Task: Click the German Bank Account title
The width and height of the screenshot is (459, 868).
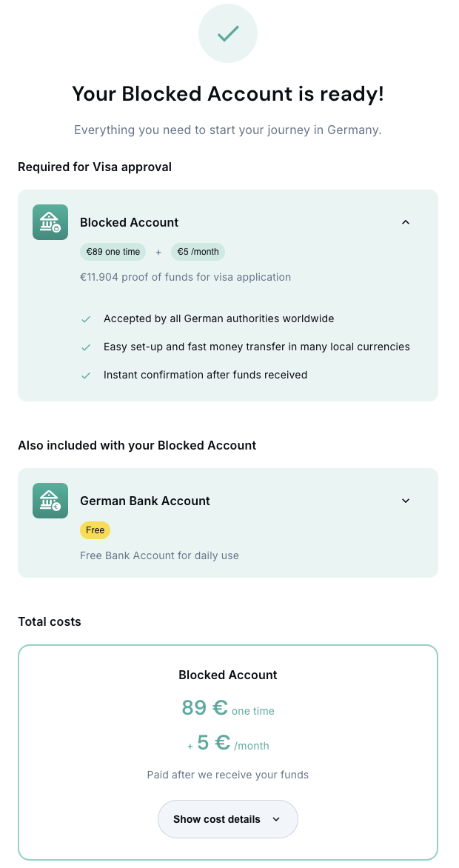Action: tap(145, 501)
